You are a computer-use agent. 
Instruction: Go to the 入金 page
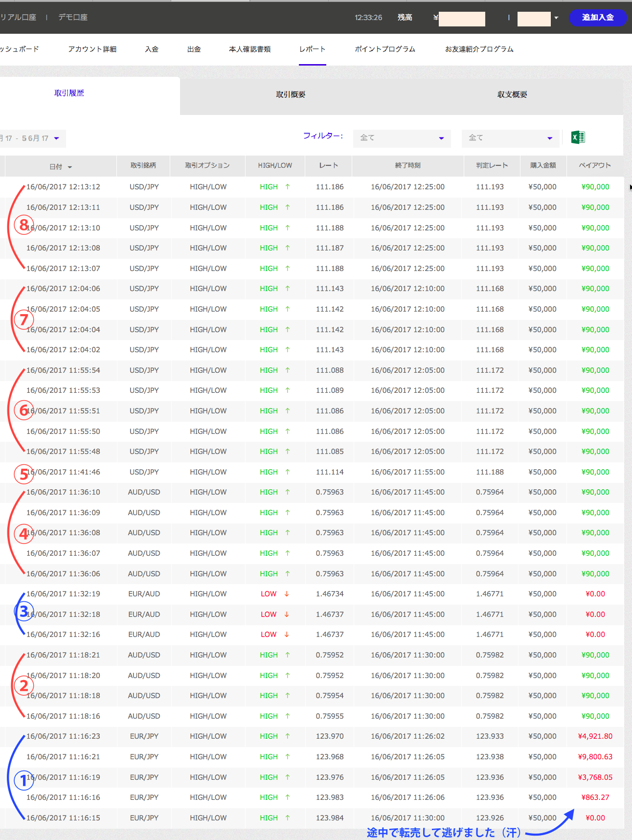pyautogui.click(x=152, y=49)
